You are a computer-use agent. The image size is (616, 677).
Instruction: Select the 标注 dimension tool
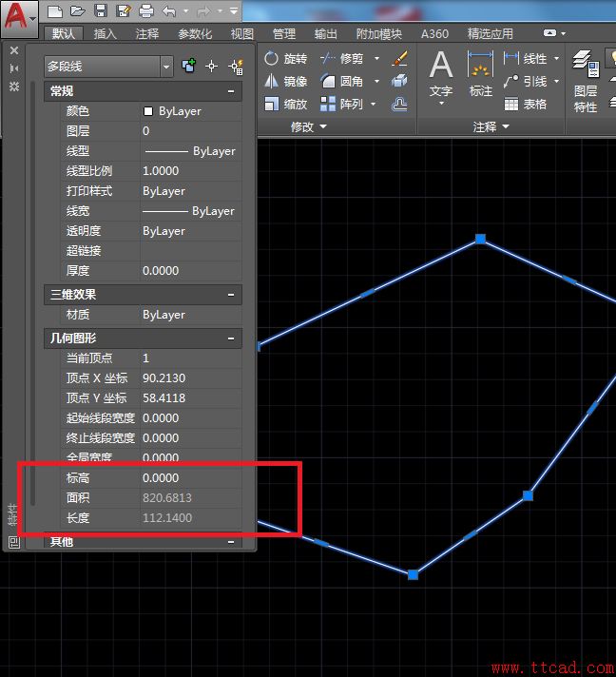coord(480,74)
